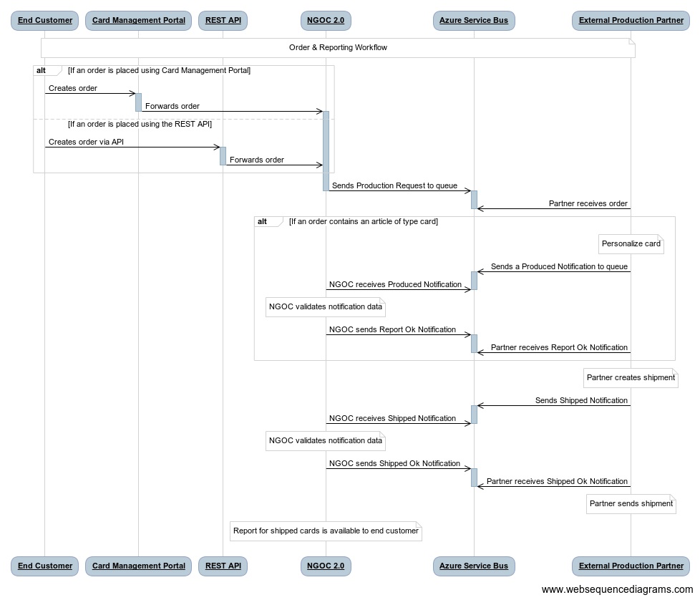Screen dimensions: 700x600
Task: Select the Order & Reporting Workflow title banner
Action: click(338, 47)
